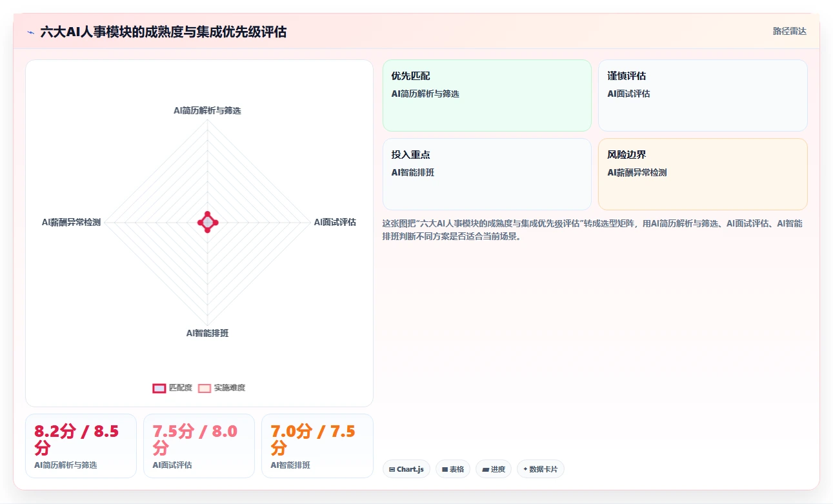The image size is (833, 504).
Task: Click the 7.0分 / 7.5分 score card
Action: coord(317,446)
